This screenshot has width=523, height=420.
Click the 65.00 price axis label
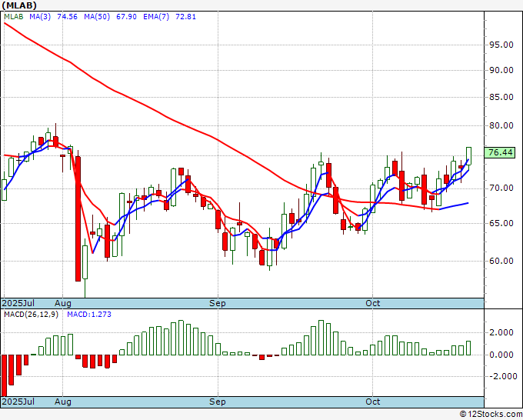[x=501, y=223]
